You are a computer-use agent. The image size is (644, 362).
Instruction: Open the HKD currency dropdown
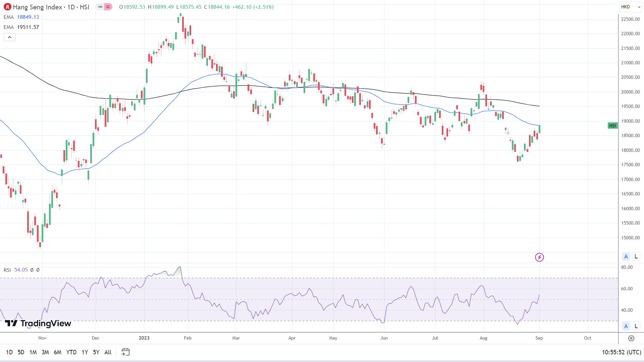tap(631, 7)
